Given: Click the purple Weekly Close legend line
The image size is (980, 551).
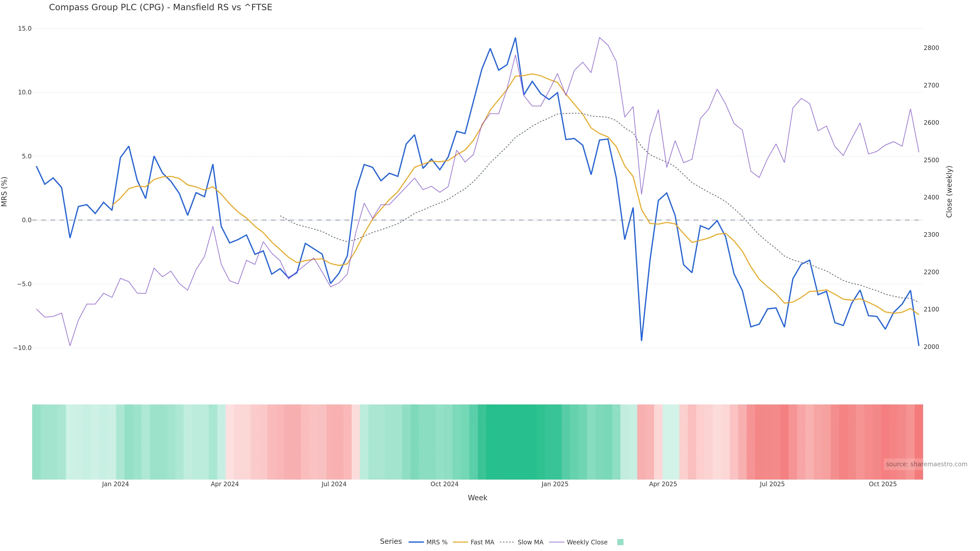Looking at the screenshot, I should point(557,542).
